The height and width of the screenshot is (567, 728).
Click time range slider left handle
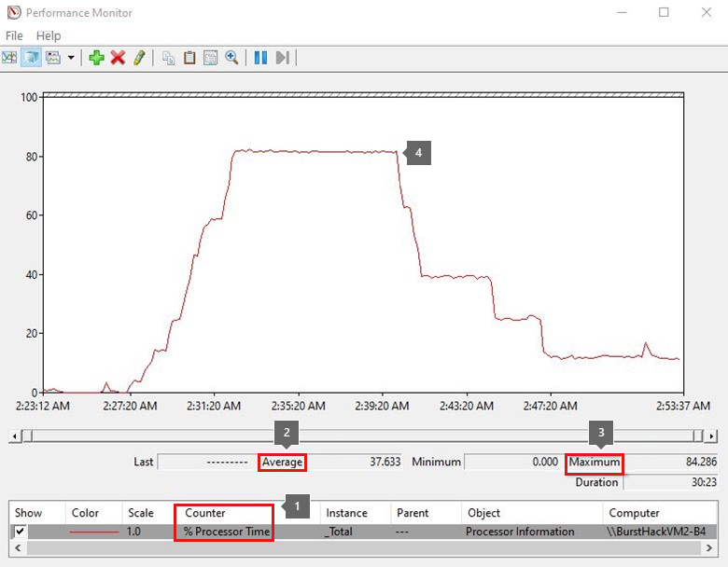28,436
